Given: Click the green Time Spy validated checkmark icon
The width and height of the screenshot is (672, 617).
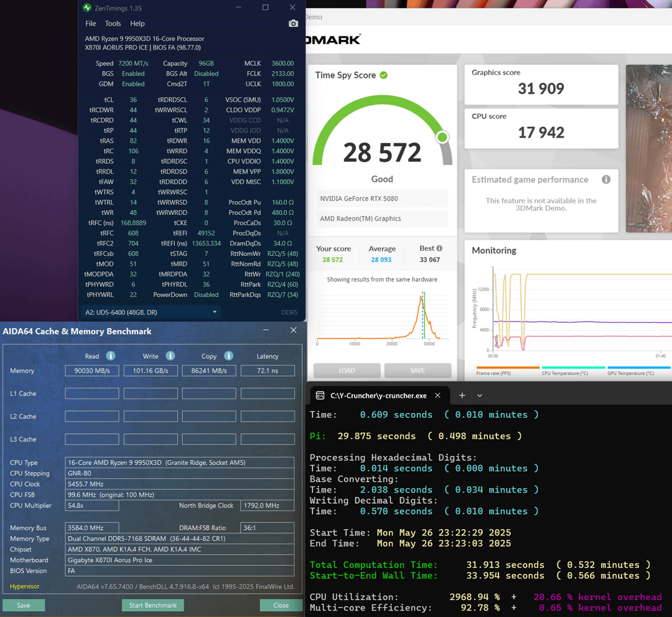Looking at the screenshot, I should (x=383, y=75).
